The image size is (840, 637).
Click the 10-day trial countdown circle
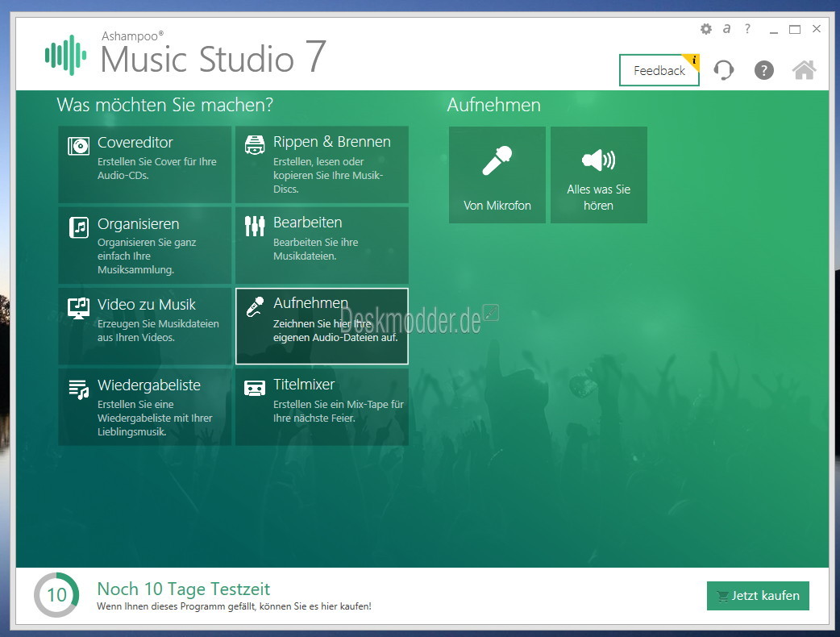tap(56, 595)
